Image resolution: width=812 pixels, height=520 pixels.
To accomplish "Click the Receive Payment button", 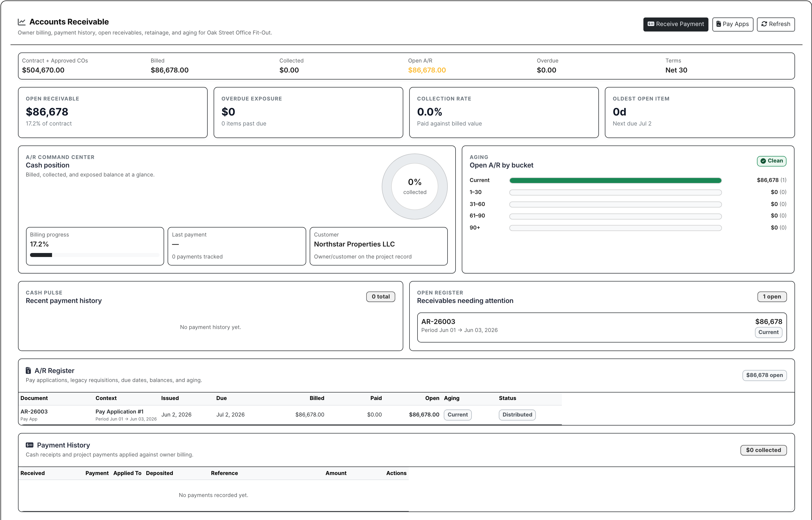I will (x=675, y=24).
